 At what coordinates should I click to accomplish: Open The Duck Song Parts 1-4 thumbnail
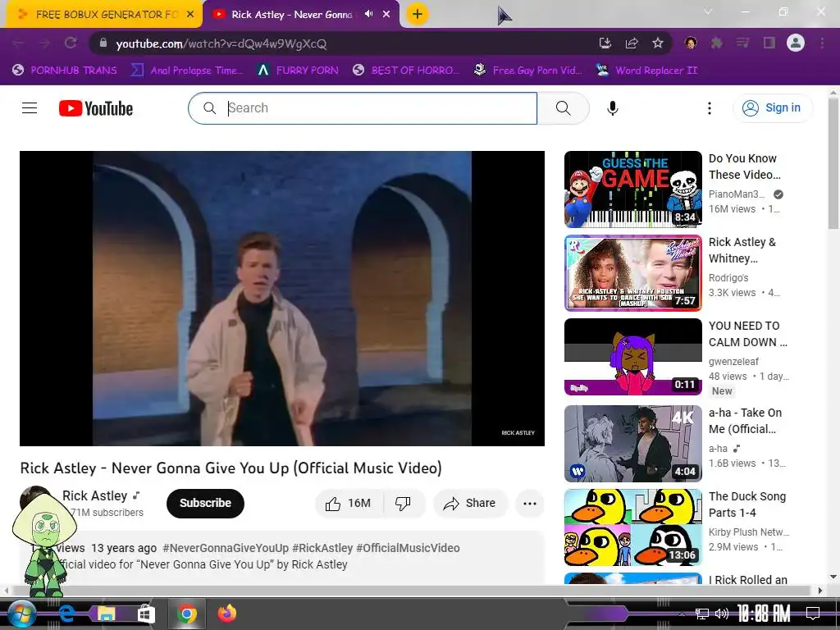632,527
